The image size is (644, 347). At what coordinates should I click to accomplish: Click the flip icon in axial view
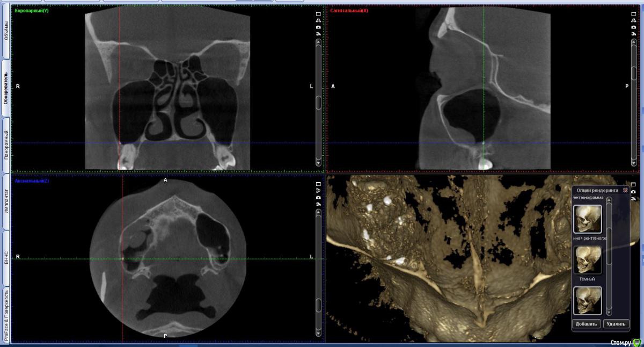tap(318, 191)
